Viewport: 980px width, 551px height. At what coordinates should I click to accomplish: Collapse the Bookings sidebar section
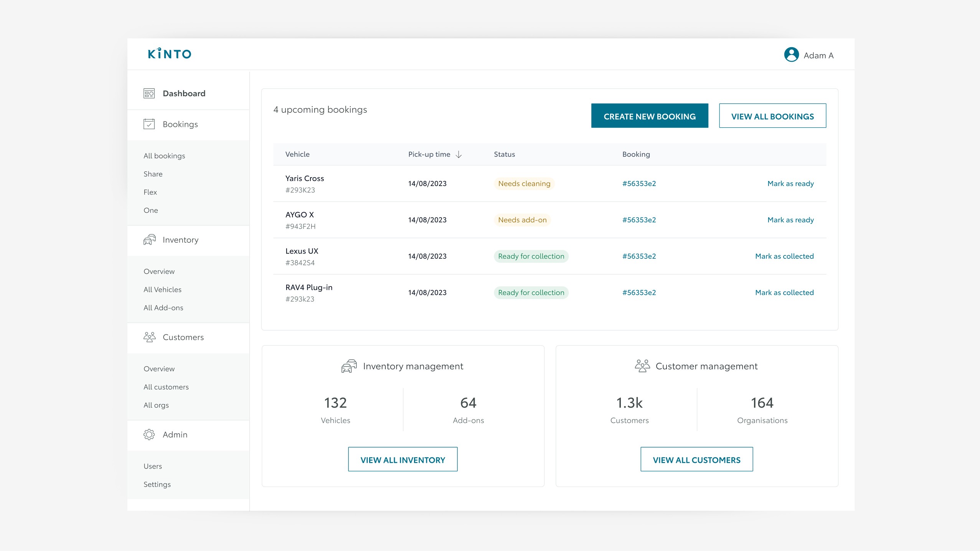point(180,124)
